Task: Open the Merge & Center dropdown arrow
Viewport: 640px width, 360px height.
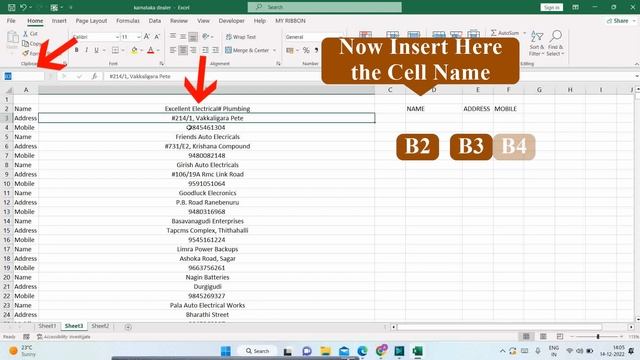Action: (x=274, y=50)
